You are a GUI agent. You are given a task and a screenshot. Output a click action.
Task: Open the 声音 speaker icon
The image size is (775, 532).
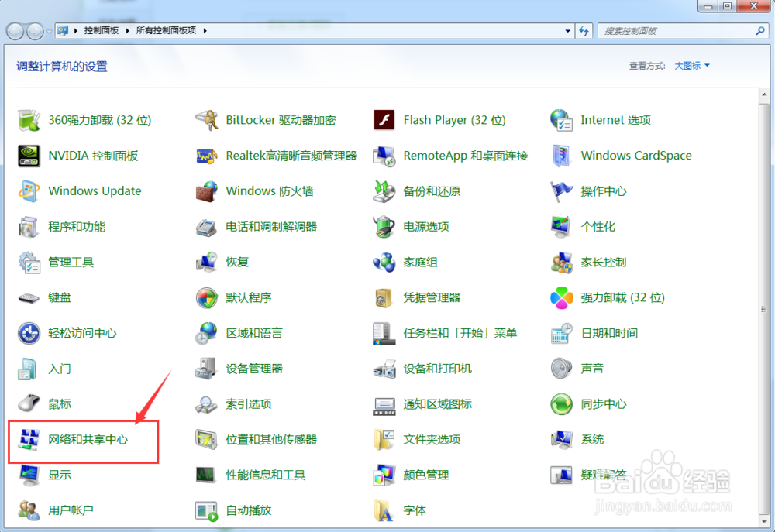[561, 369]
